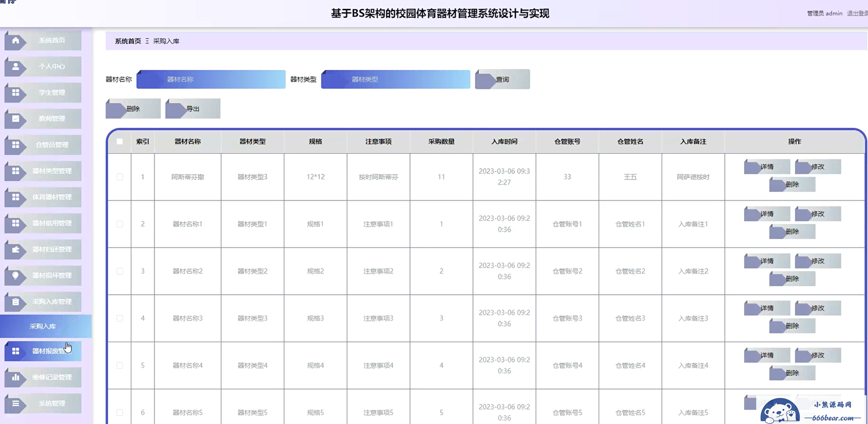Click the grid icon beside 器材借用管理

point(16,223)
